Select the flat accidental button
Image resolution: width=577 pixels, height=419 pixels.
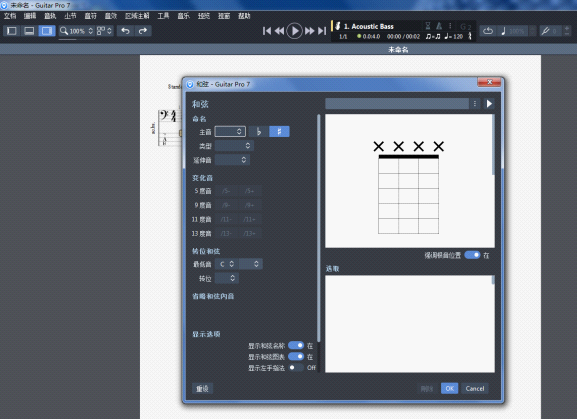tap(259, 131)
